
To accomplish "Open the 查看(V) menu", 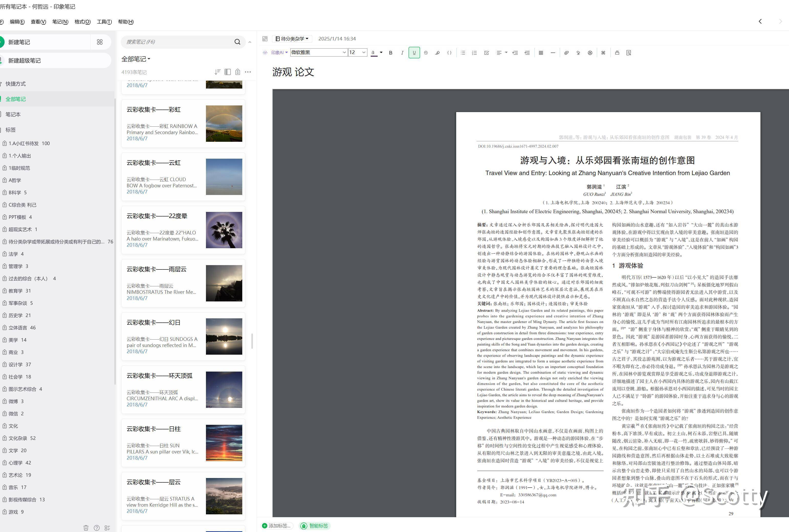I will pos(38,22).
